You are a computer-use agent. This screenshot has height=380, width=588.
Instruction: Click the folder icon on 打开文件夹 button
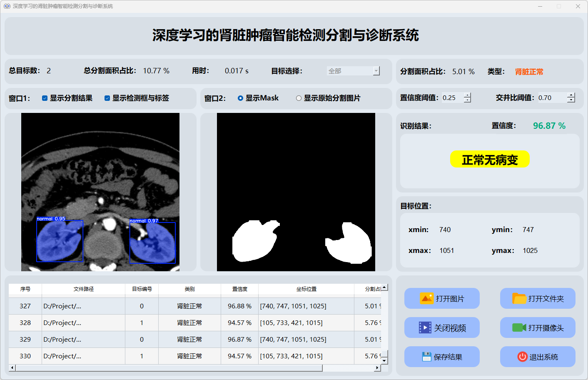(x=519, y=298)
